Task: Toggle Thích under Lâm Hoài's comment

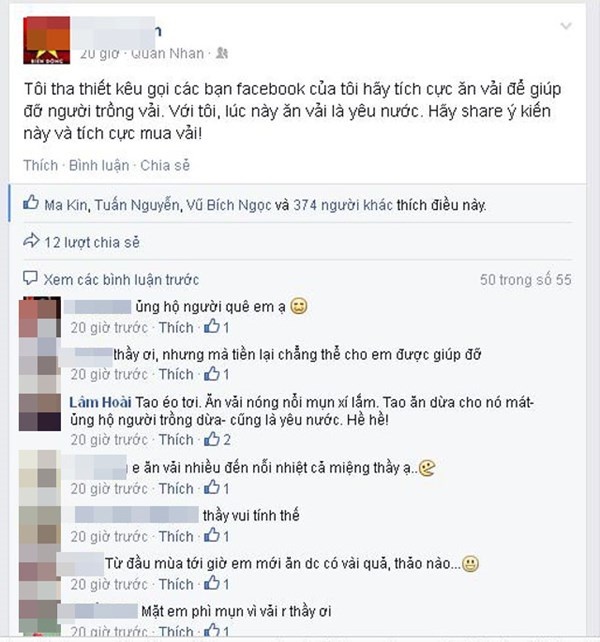Action: pyautogui.click(x=176, y=440)
